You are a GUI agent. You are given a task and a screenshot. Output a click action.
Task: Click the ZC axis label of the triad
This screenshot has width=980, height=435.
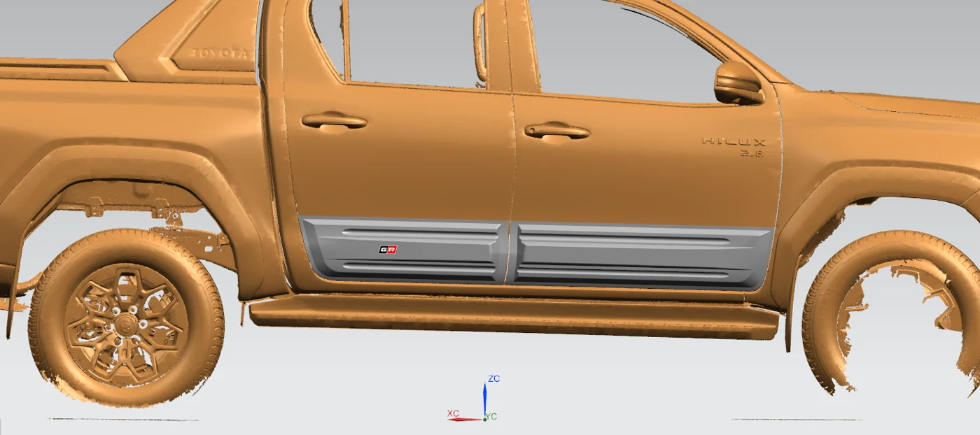[x=494, y=379]
